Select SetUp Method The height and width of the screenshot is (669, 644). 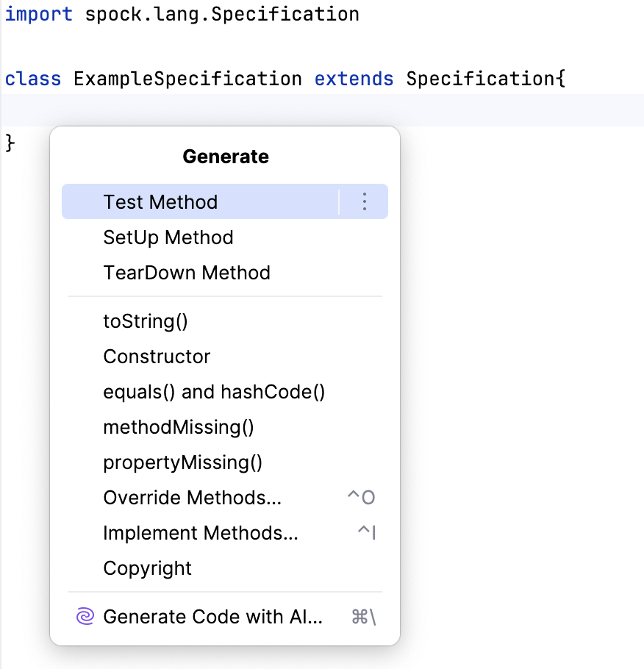click(x=168, y=237)
